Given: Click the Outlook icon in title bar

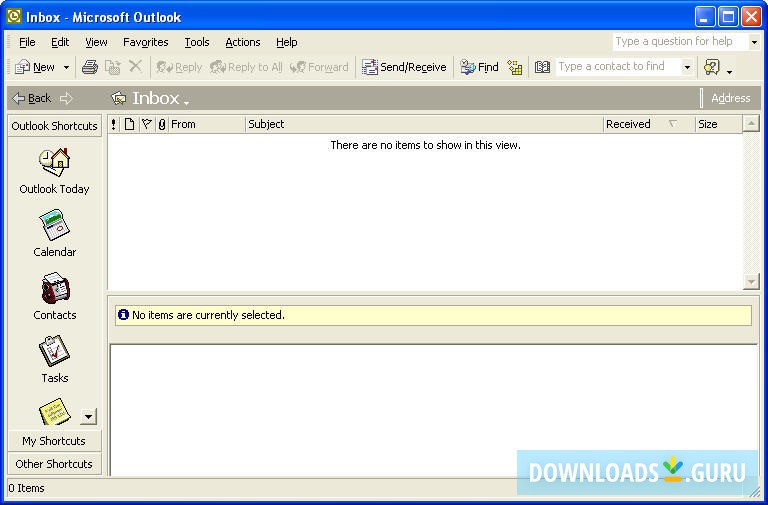Looking at the screenshot, I should pyautogui.click(x=14, y=17).
